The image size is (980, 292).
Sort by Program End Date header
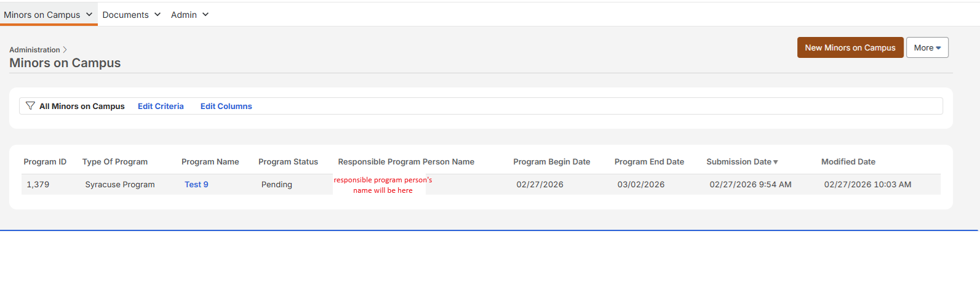click(x=649, y=162)
